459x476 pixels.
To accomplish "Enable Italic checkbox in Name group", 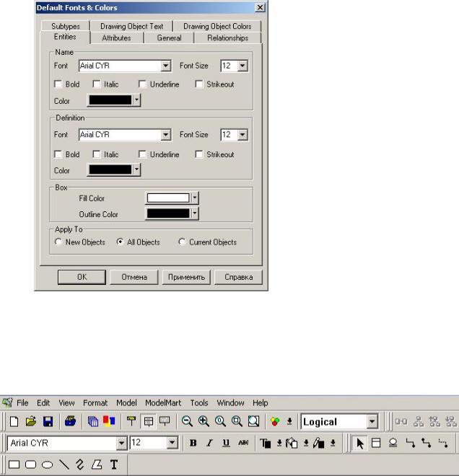I will pyautogui.click(x=96, y=84).
